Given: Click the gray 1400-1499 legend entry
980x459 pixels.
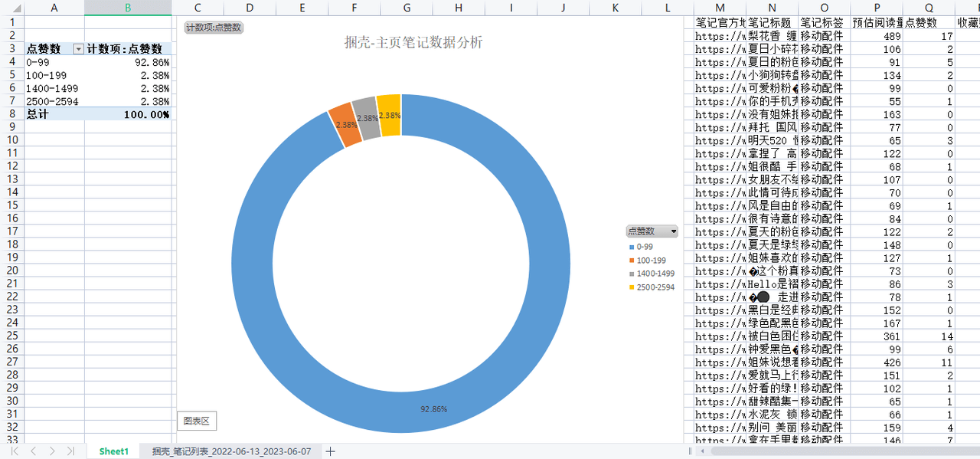Looking at the screenshot, I should (x=652, y=274).
